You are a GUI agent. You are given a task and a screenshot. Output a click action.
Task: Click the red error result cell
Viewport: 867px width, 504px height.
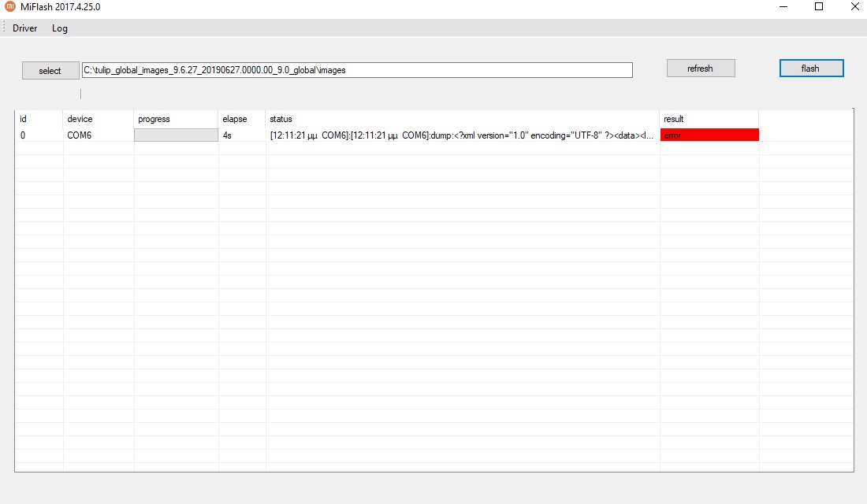(x=709, y=135)
